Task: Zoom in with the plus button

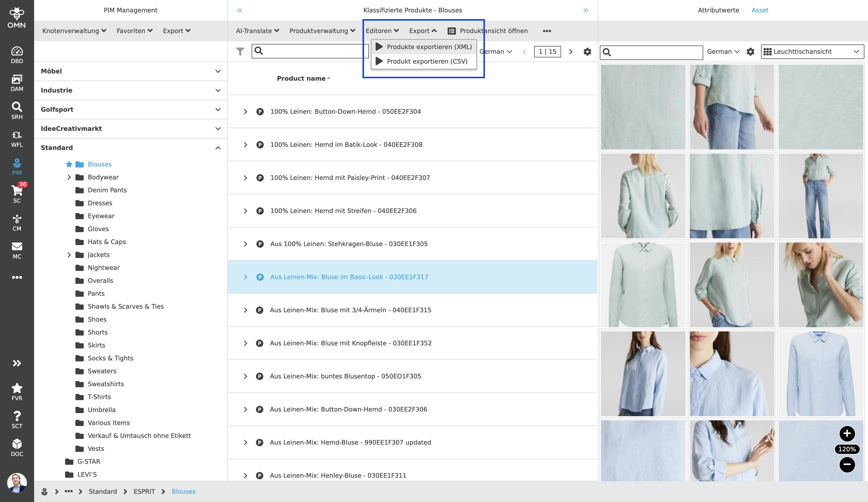Action: click(x=847, y=433)
